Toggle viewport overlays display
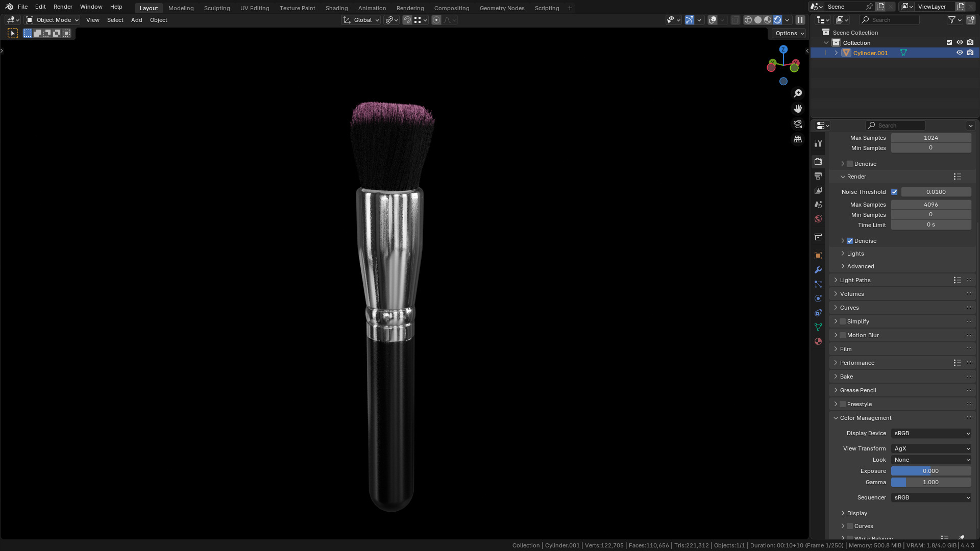 tap(713, 20)
